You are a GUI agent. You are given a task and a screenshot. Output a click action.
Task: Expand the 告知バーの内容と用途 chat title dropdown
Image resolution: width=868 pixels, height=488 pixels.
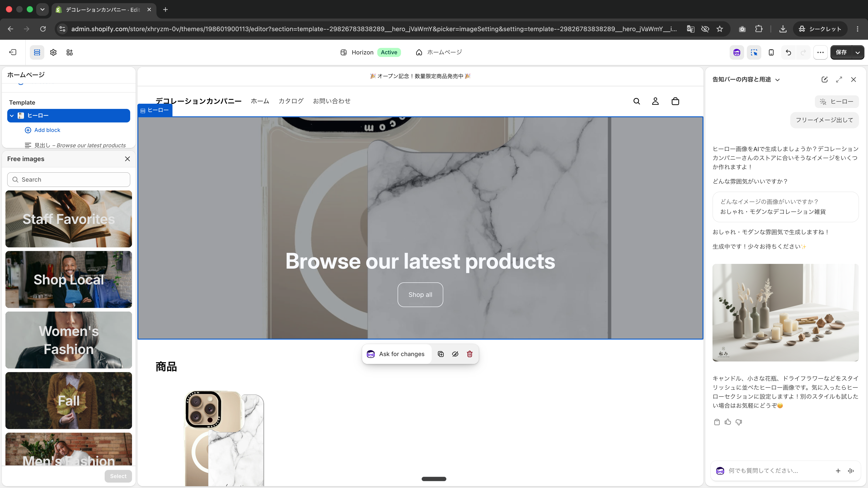click(x=746, y=80)
